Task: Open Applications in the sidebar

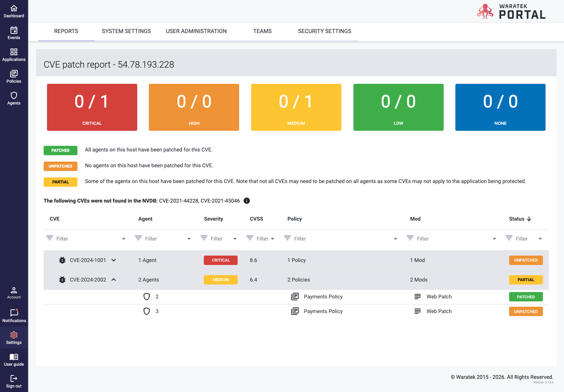Action: (x=14, y=55)
